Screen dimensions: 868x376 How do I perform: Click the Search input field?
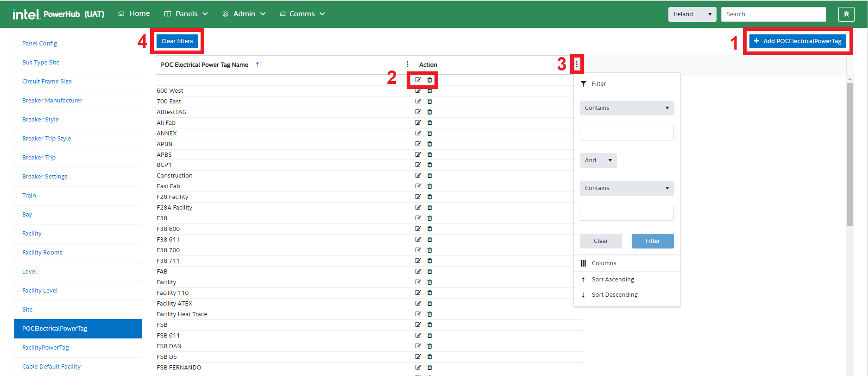[x=773, y=14]
